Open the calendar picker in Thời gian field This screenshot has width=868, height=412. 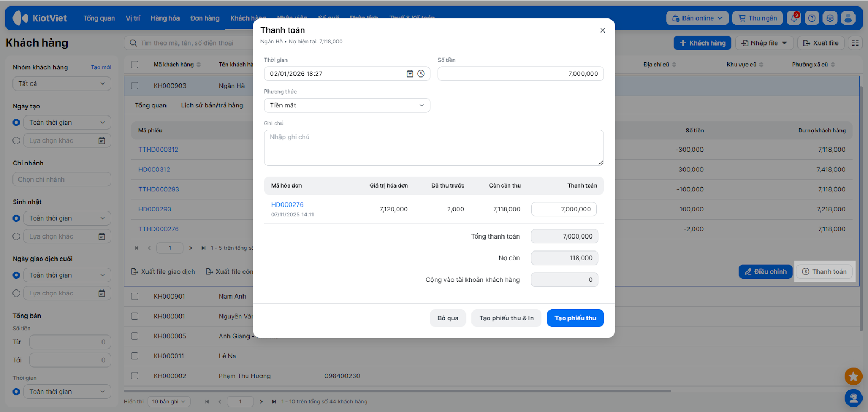410,74
